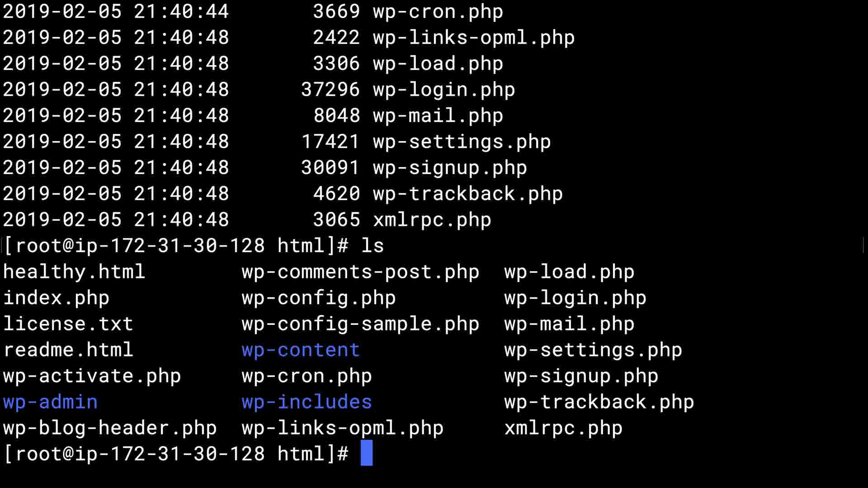Click the 17421 file size value
This screenshot has width=868, height=488.
pos(330,141)
